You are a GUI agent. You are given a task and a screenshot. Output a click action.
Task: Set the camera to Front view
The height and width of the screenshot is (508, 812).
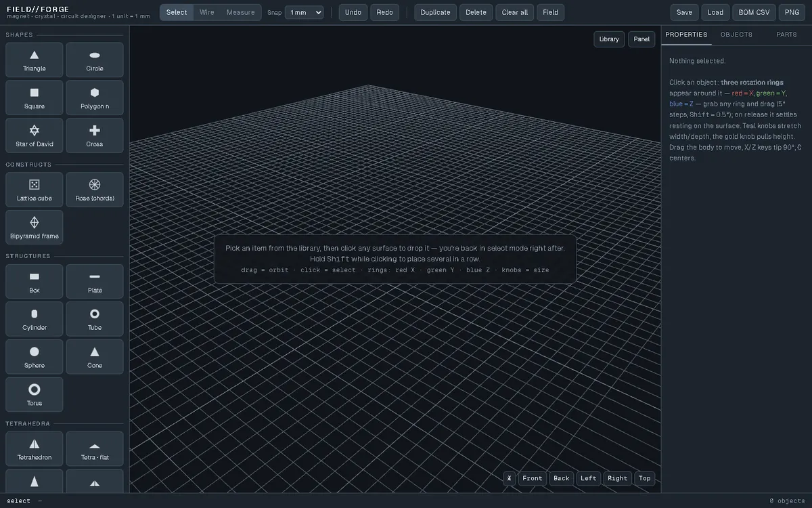point(533,478)
